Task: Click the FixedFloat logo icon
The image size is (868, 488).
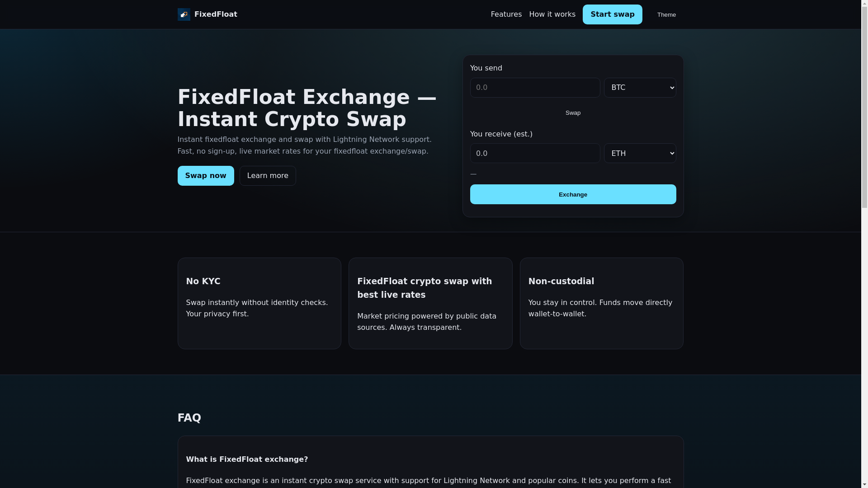Action: [x=184, y=14]
